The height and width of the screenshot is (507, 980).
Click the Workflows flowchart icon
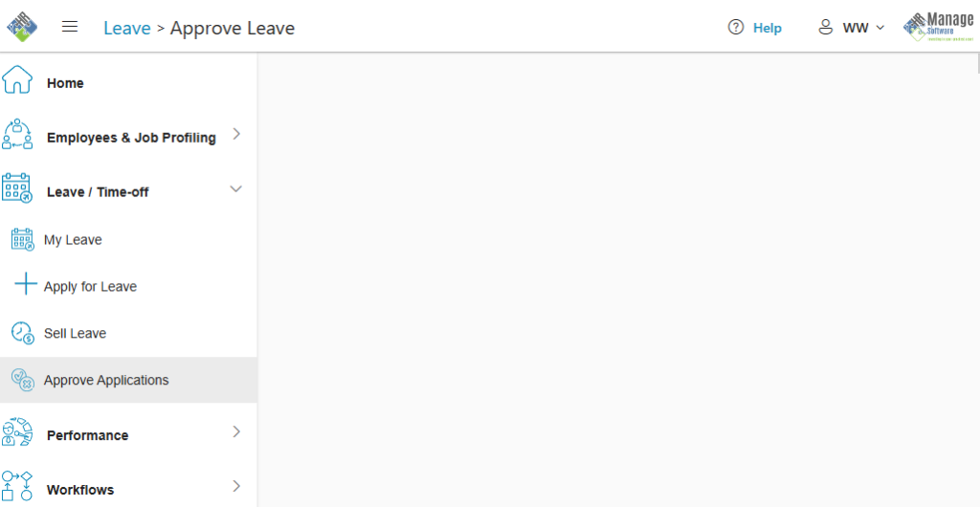click(17, 486)
